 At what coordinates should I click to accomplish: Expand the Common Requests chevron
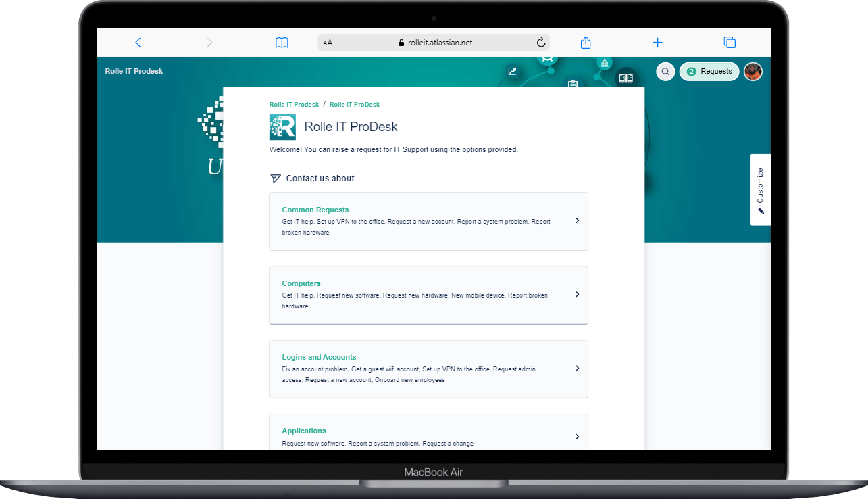click(x=577, y=220)
